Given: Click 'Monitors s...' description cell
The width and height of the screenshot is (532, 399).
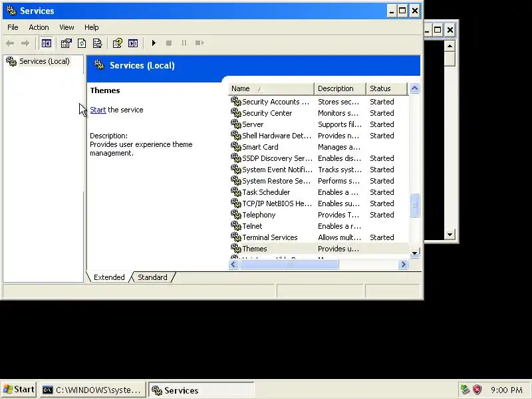Looking at the screenshot, I should pos(338,113).
